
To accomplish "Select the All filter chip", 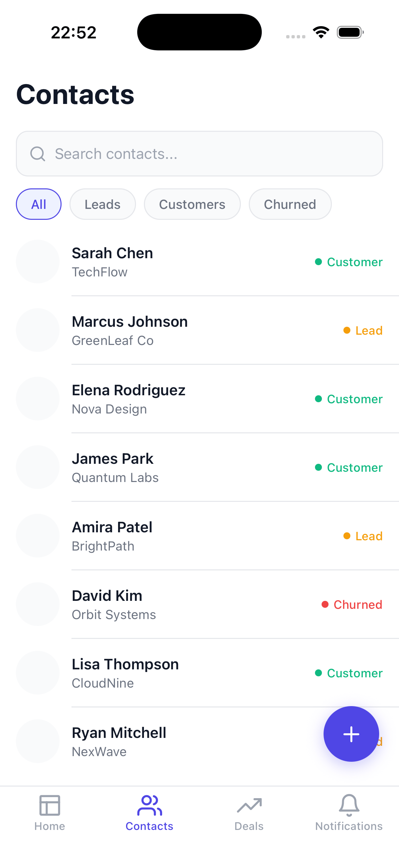I will click(39, 204).
